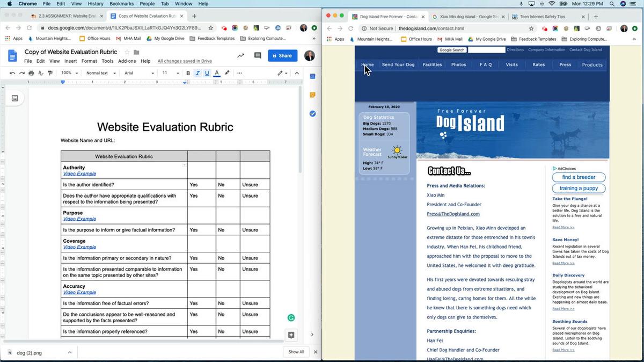
Task: Open a new tab in right Chrome window
Action: [596, 17]
